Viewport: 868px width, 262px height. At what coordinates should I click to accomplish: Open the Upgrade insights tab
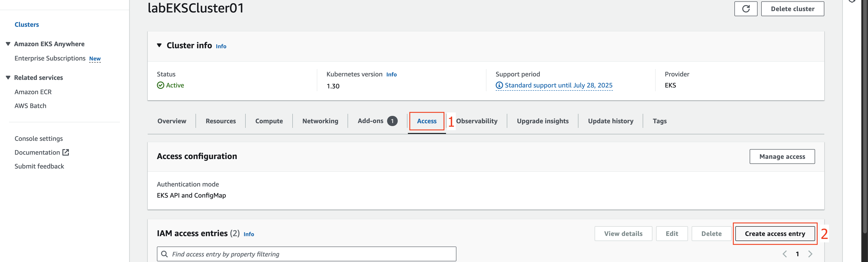pos(543,121)
